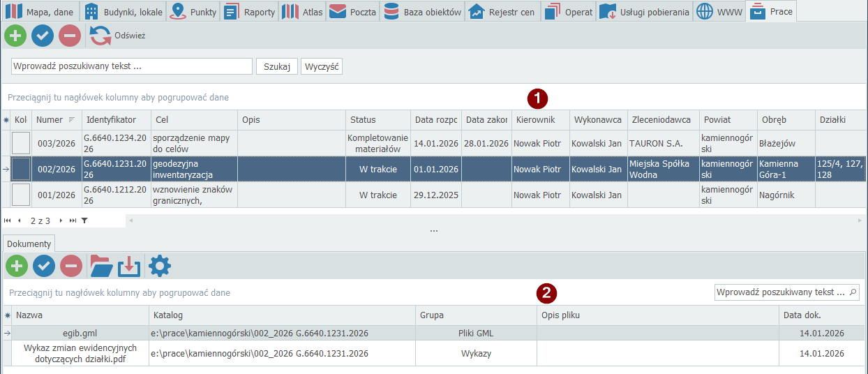
Task: Toggle the checkbox for job 003/2026
Action: pyautogui.click(x=22, y=143)
